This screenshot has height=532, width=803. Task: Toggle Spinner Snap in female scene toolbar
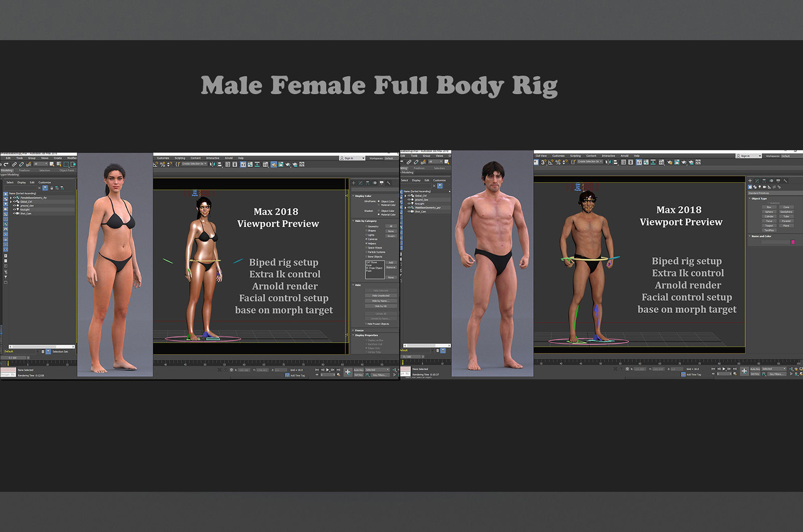pos(170,164)
